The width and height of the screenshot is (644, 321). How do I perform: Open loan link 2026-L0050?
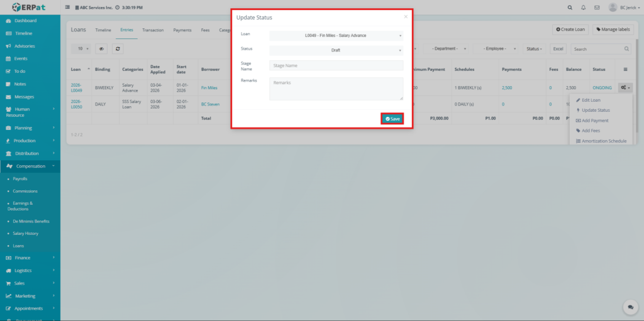(76, 104)
